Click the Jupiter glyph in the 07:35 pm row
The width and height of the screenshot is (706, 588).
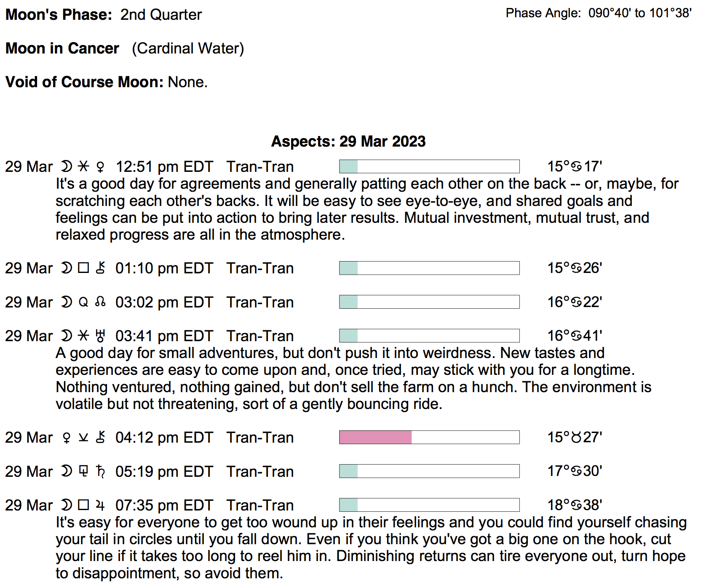click(100, 505)
